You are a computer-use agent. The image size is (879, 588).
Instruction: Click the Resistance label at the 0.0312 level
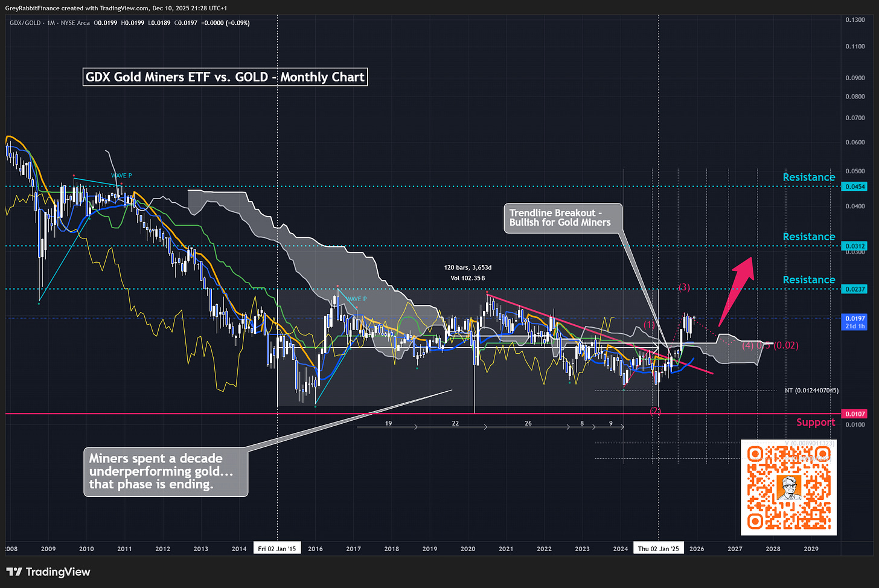(809, 237)
